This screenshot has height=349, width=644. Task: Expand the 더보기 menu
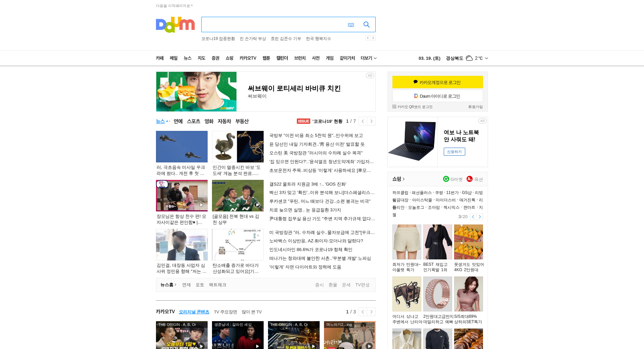coord(369,58)
